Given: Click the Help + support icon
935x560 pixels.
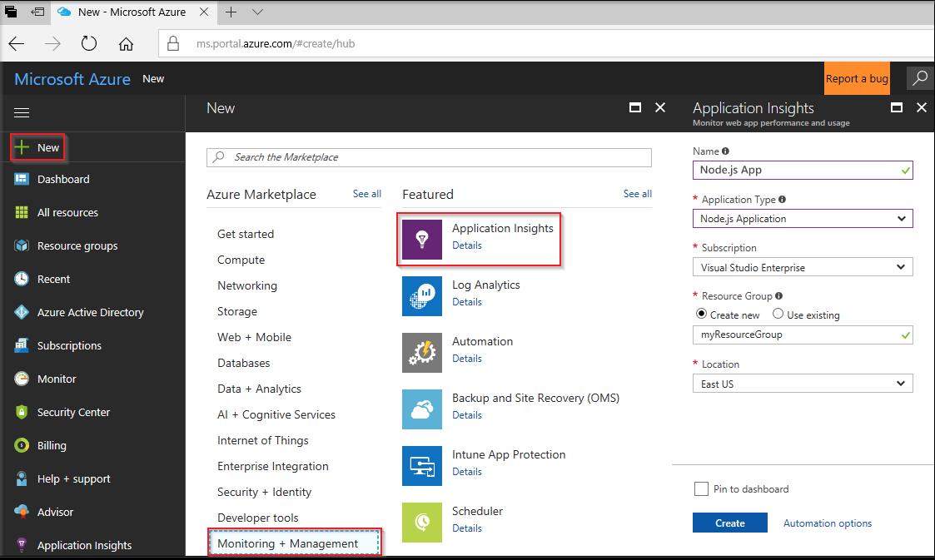Looking at the screenshot, I should pyautogui.click(x=22, y=478).
